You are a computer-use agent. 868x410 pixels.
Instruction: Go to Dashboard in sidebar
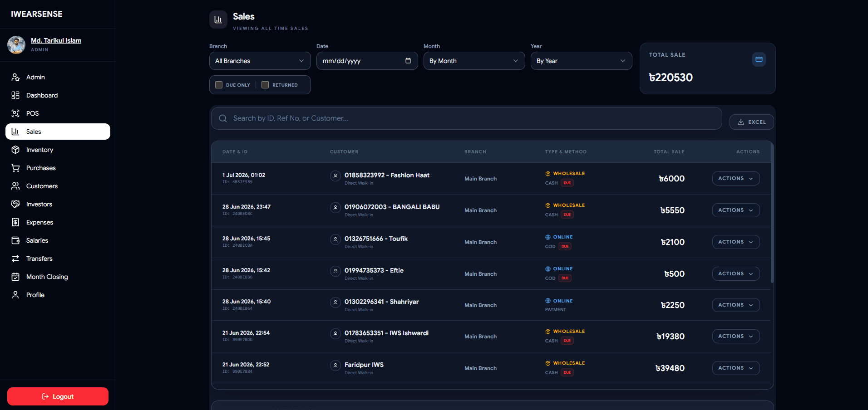click(x=42, y=95)
